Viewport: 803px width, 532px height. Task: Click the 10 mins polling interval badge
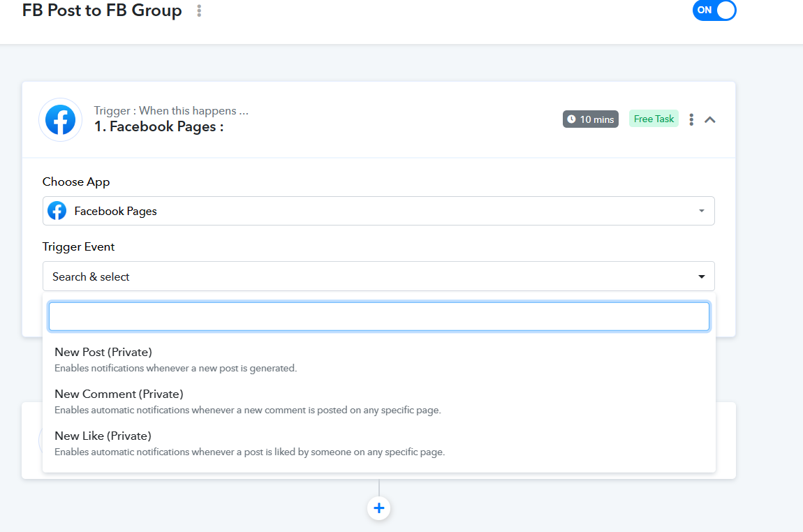click(591, 119)
